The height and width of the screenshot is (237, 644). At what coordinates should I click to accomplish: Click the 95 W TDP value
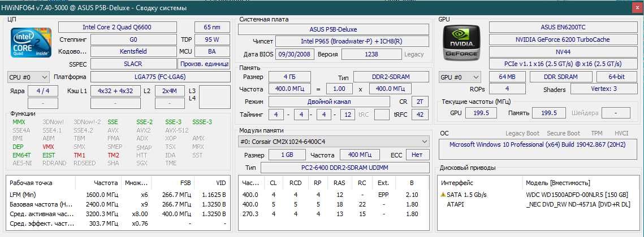tap(212, 39)
